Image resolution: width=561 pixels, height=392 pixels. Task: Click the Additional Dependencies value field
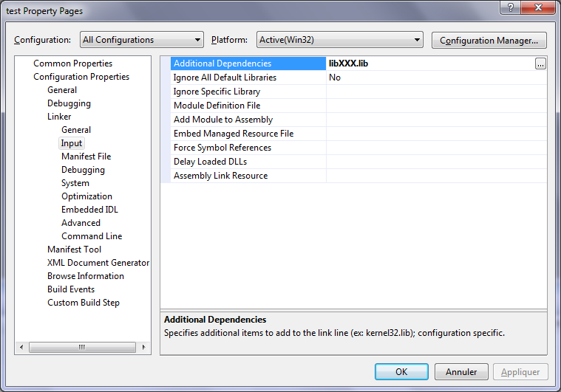pyautogui.click(x=429, y=63)
